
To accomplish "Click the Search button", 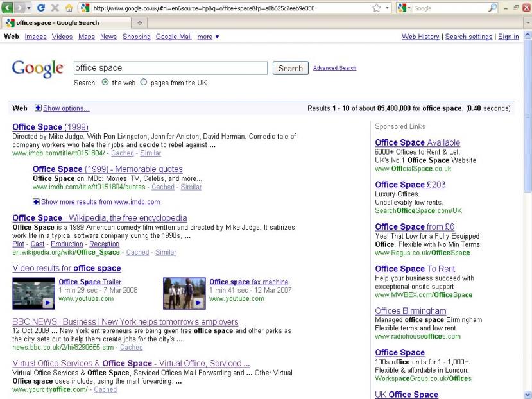I will pos(291,68).
